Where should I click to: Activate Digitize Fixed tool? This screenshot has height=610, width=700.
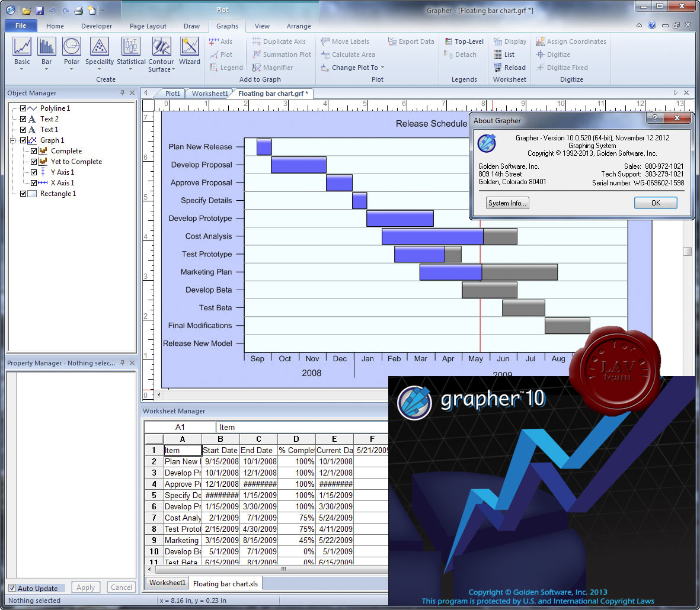562,68
